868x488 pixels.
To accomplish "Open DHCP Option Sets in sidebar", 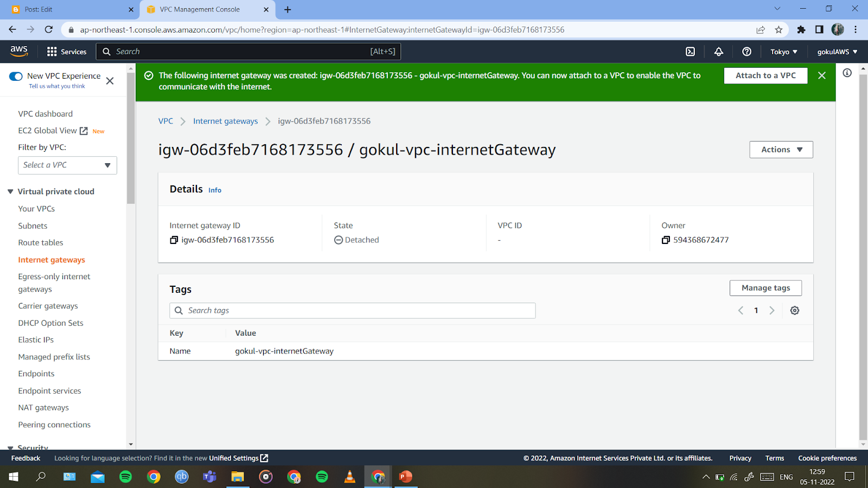I will [x=50, y=323].
